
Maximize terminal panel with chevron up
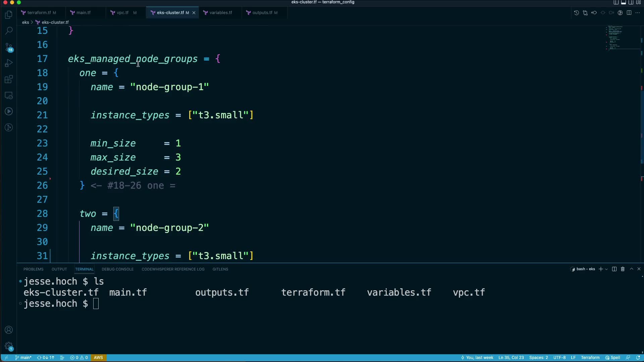pos(632,269)
